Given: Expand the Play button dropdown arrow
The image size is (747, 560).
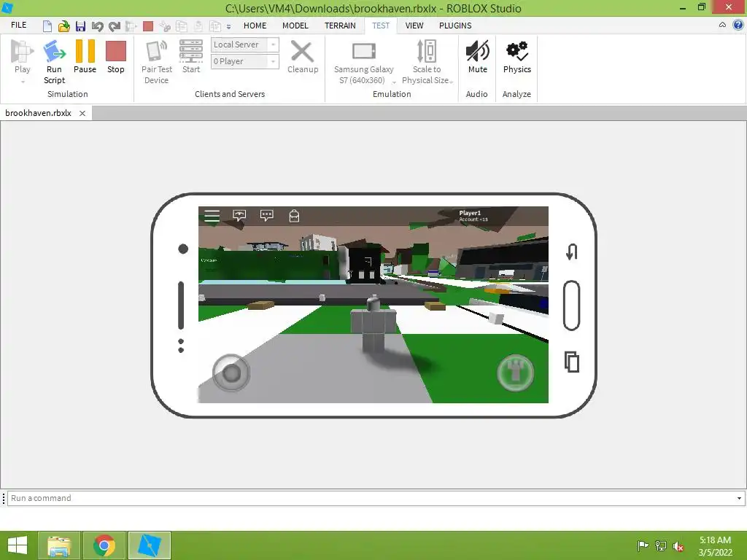Looking at the screenshot, I should coord(23,82).
